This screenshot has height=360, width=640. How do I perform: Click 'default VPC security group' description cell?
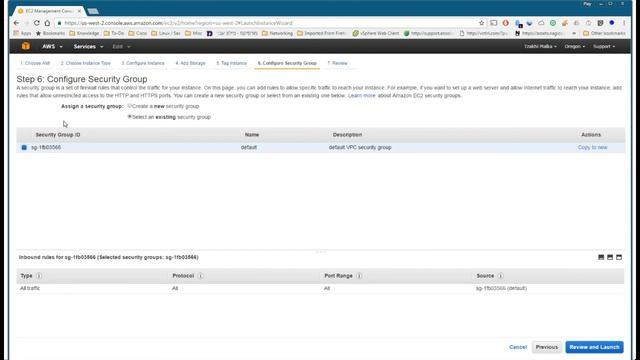click(x=360, y=147)
